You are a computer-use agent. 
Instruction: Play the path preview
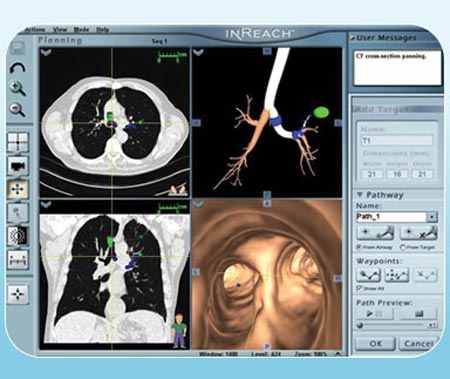[375, 314]
